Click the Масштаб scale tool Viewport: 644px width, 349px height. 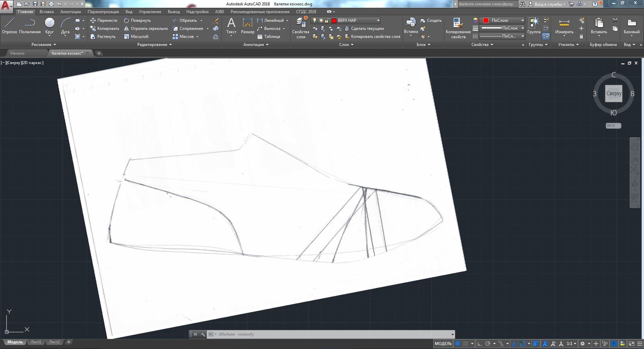[136, 37]
